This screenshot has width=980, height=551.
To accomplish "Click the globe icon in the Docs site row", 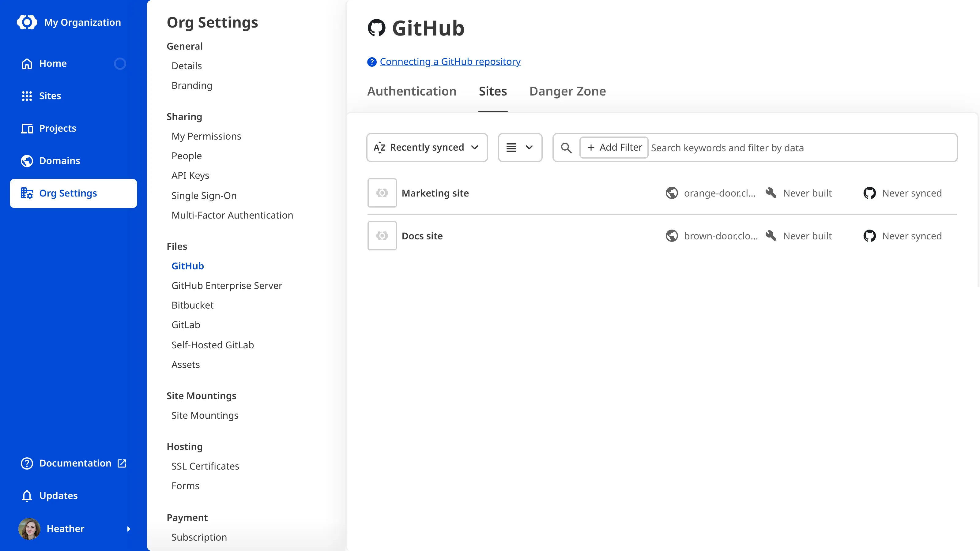I will pyautogui.click(x=672, y=236).
